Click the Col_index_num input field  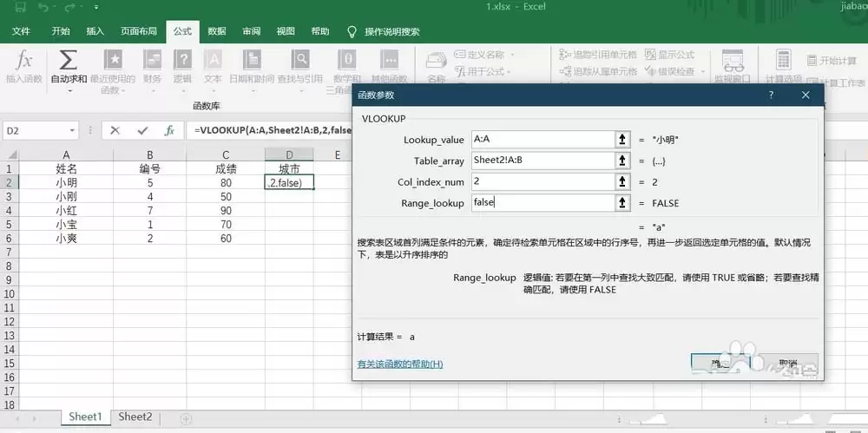click(x=543, y=181)
